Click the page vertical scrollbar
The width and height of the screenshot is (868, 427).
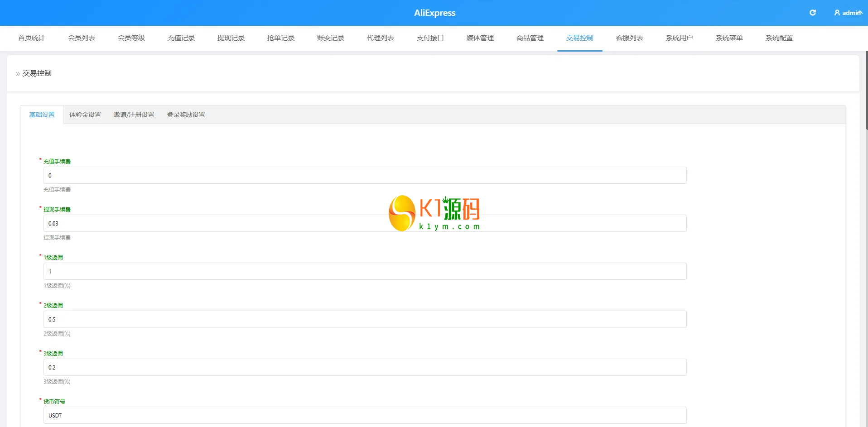(866, 91)
